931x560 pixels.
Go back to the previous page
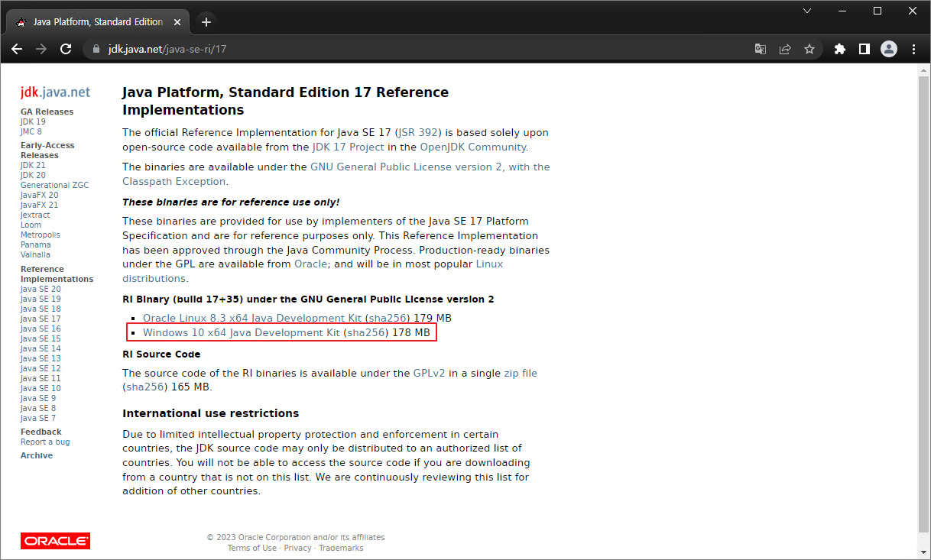(17, 49)
